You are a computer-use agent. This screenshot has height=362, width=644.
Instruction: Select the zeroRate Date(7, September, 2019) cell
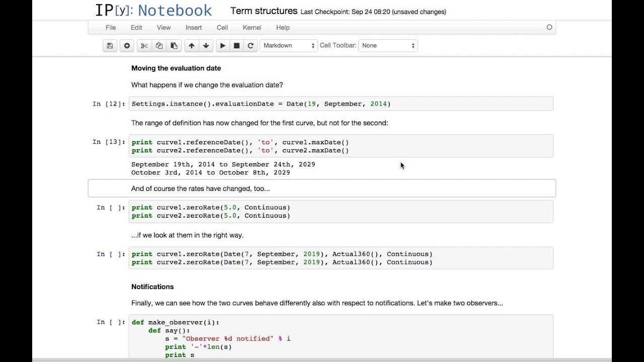tap(341, 258)
